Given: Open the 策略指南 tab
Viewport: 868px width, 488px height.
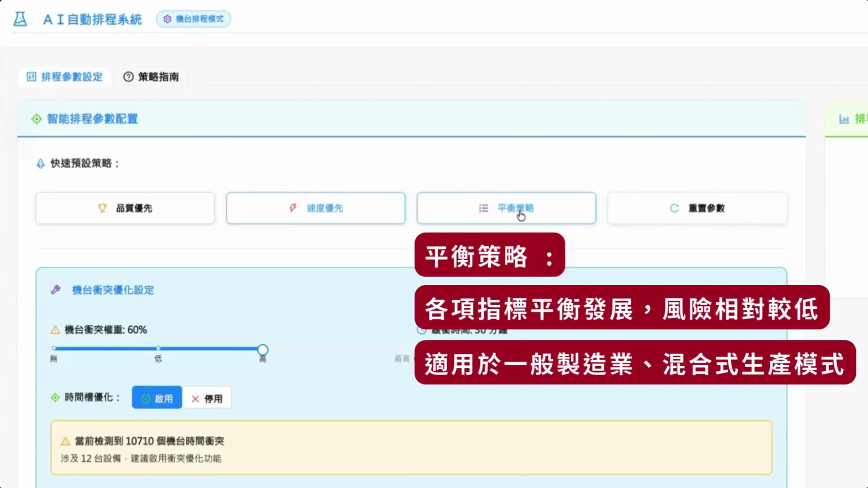Looking at the screenshot, I should click(x=151, y=77).
